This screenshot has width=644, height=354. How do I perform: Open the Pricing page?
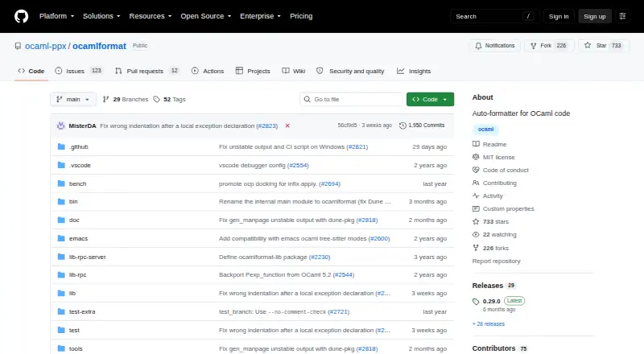301,16
